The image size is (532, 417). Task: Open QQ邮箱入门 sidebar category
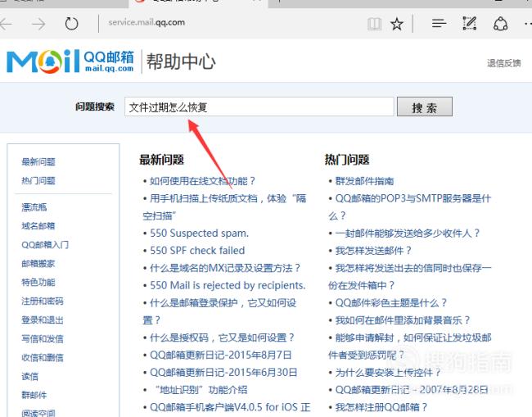pos(45,244)
